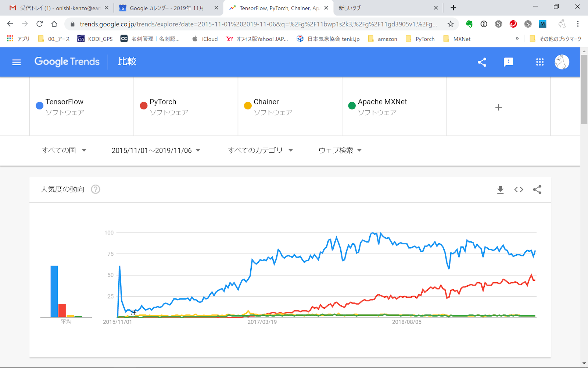Click the 注 note marker on chart
Viewport: 588px width, 368px height.
134,312
